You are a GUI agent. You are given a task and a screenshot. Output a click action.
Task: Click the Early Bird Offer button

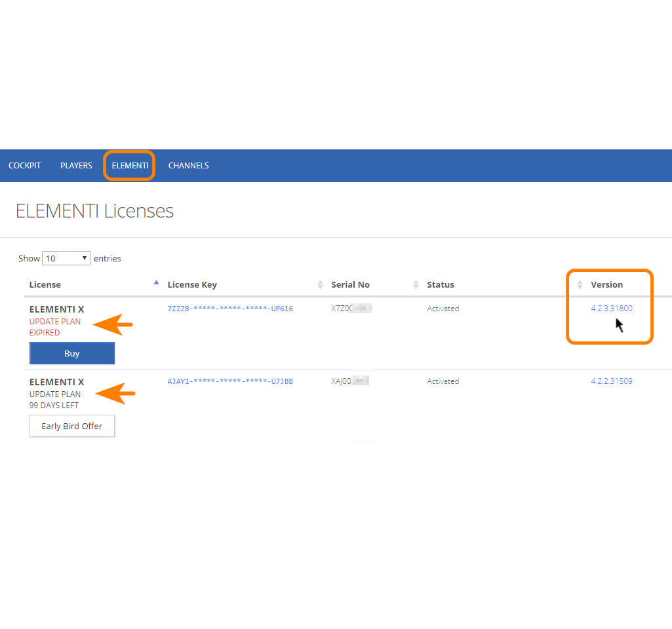tap(72, 426)
